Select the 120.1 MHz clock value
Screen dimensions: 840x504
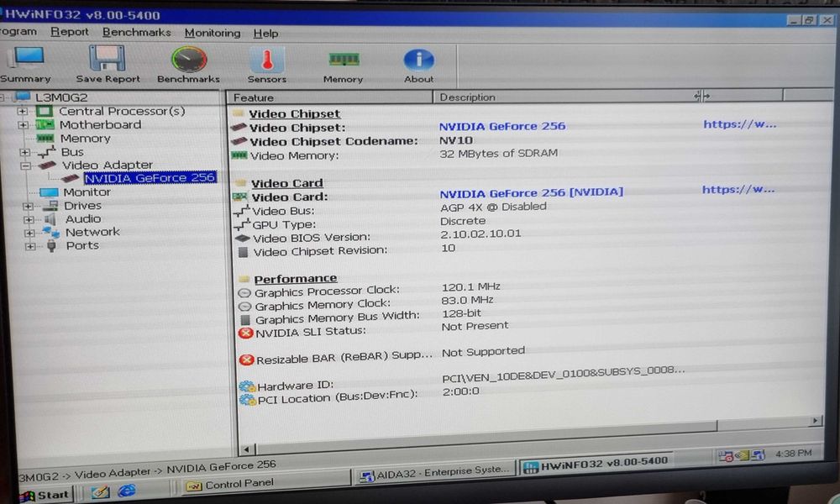click(471, 286)
